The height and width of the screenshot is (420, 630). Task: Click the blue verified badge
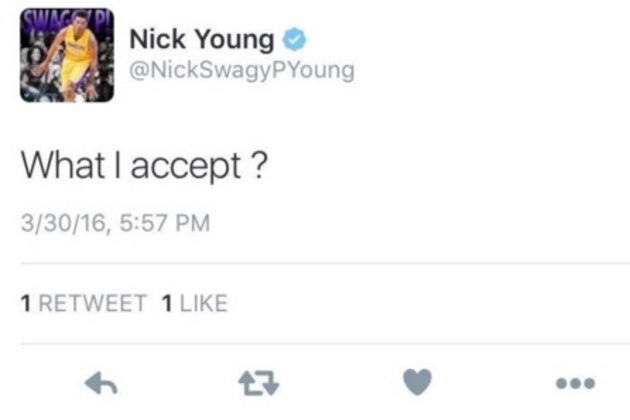pyautogui.click(x=295, y=39)
